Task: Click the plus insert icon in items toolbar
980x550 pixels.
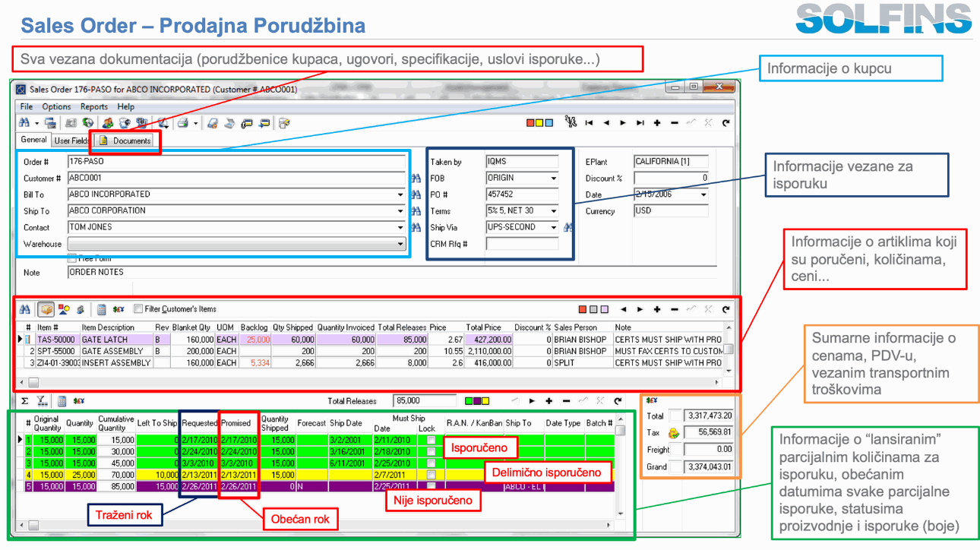Action: [x=656, y=309]
